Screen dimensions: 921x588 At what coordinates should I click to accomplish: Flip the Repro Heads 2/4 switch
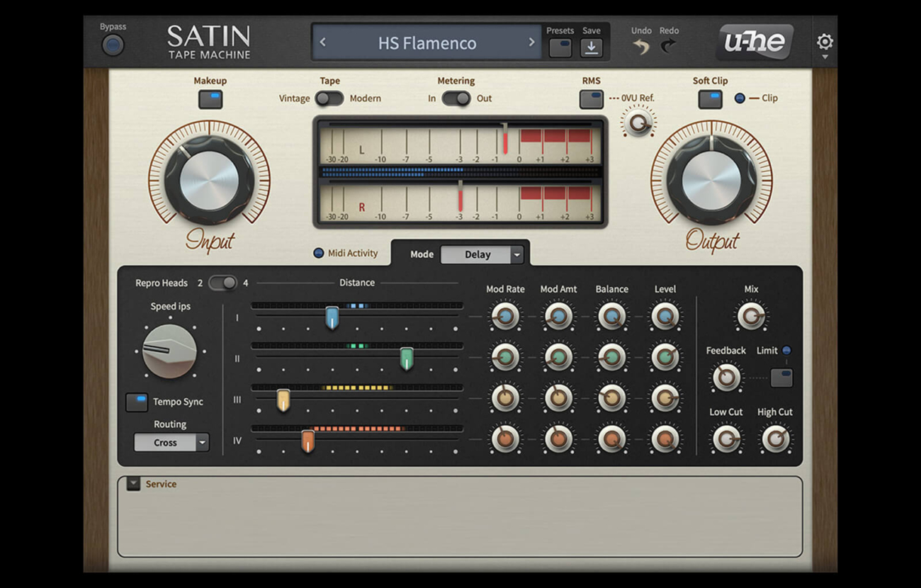point(223,283)
